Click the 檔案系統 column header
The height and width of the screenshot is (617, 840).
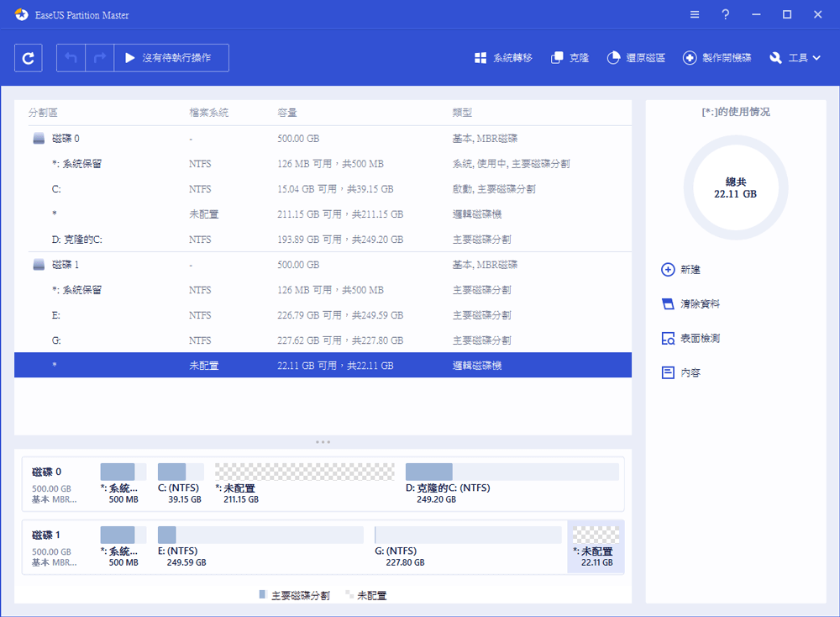(x=209, y=113)
